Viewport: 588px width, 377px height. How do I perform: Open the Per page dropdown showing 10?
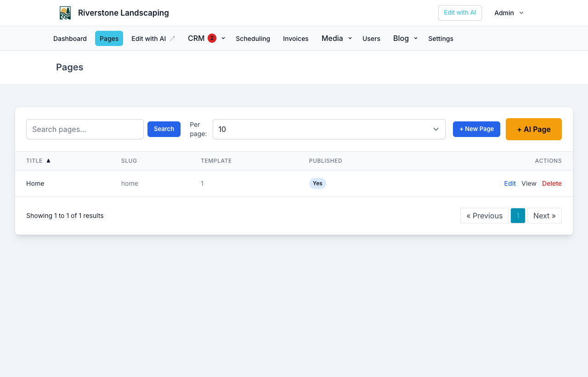(x=329, y=129)
